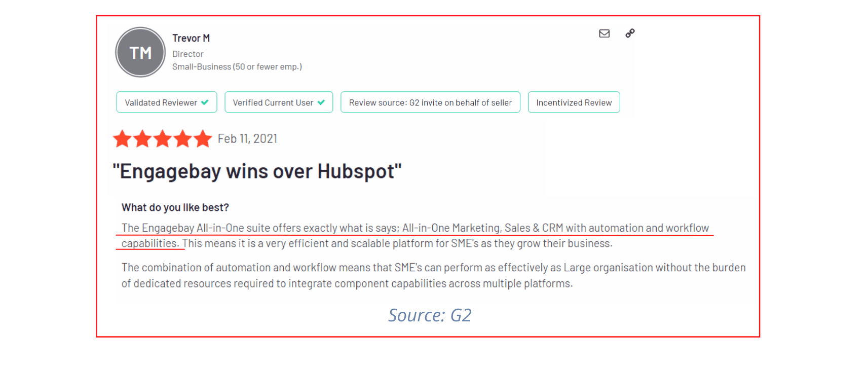The width and height of the screenshot is (868, 367).
Task: Click the review date Feb 11, 2021
Action: pyautogui.click(x=247, y=139)
